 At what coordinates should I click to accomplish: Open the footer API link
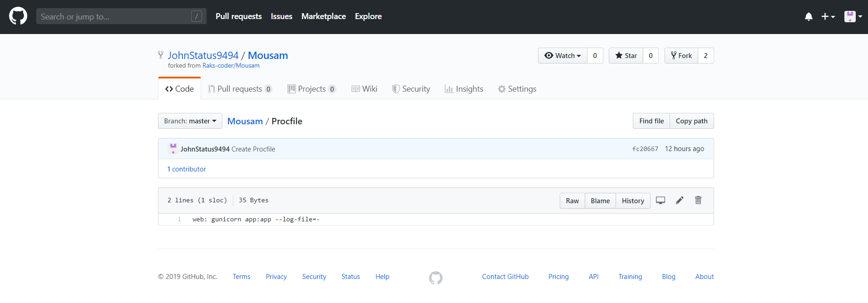(594, 277)
